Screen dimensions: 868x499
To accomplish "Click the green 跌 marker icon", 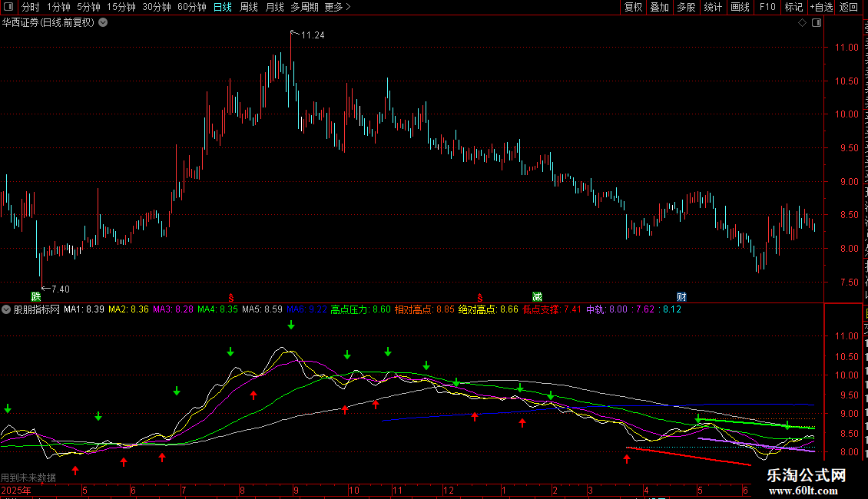I will 36,296.
